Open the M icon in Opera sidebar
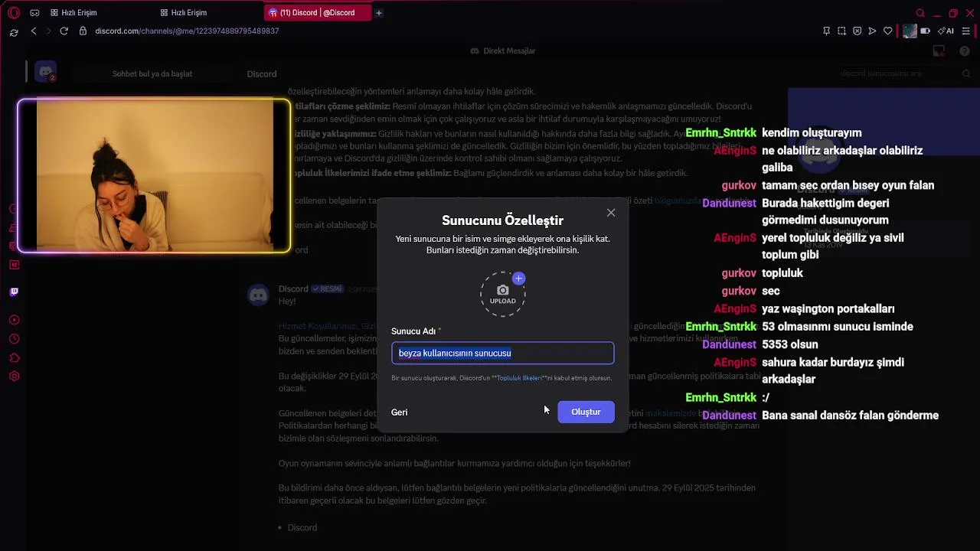 (14, 265)
